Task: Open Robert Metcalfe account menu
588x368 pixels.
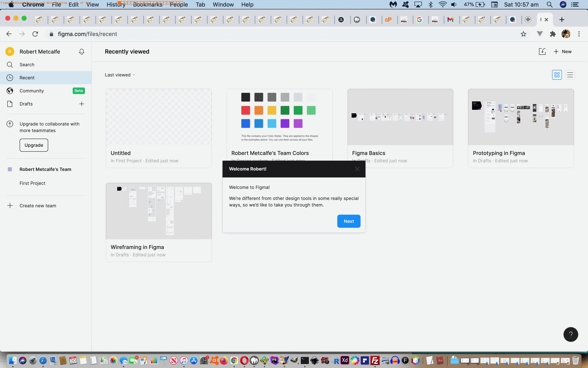Action: click(40, 52)
